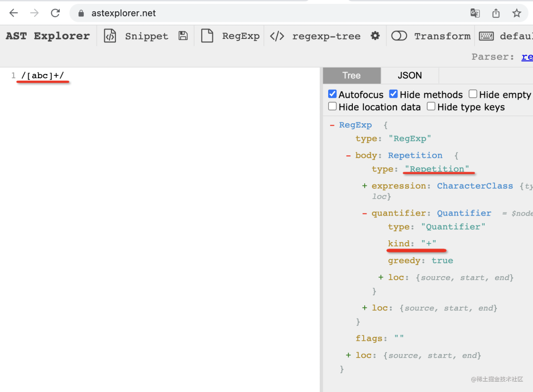Enable Hide type keys checkbox

click(431, 107)
